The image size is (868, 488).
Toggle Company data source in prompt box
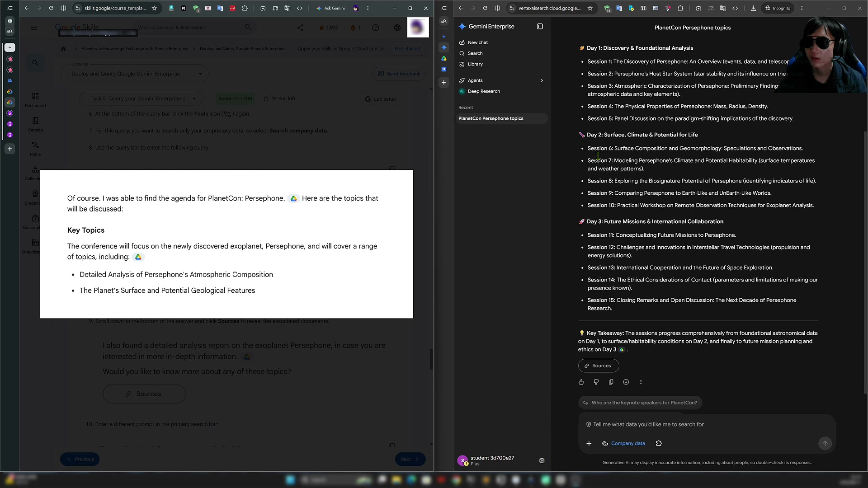click(x=623, y=444)
